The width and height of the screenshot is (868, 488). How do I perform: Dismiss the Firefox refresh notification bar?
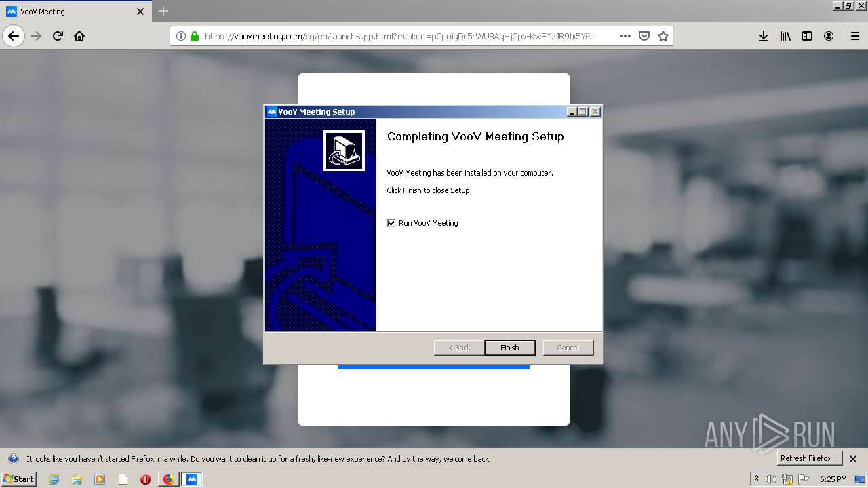[x=853, y=459]
